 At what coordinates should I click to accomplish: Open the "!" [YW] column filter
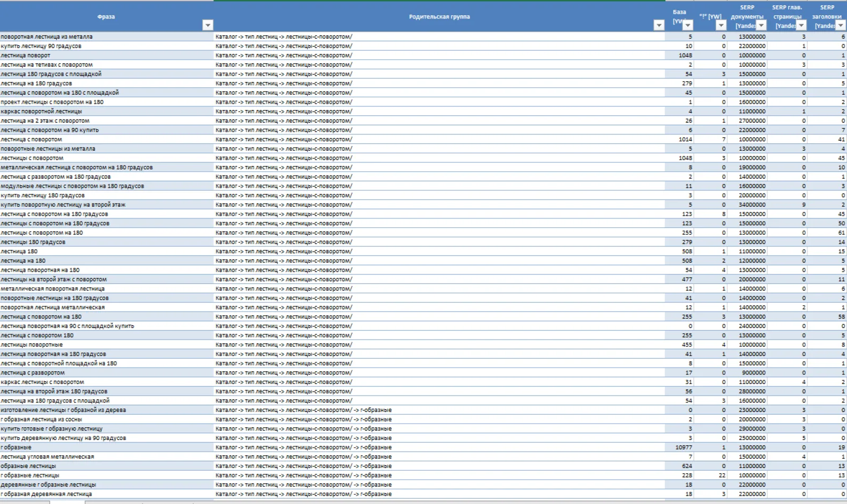tap(720, 25)
